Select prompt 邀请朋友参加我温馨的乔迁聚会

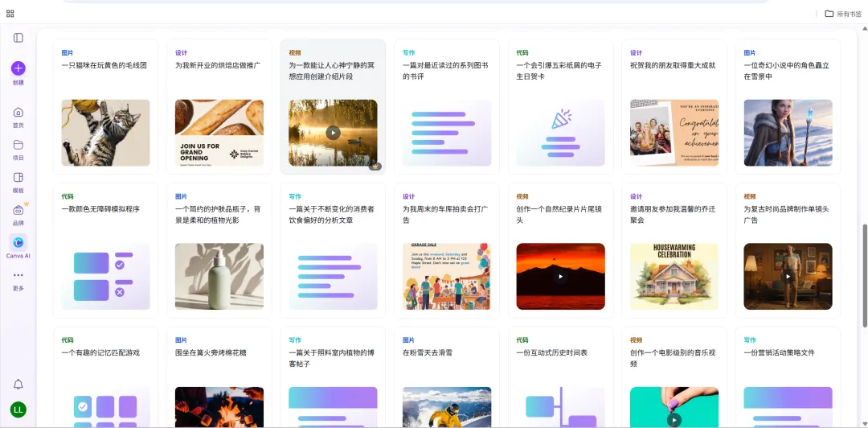pos(673,215)
